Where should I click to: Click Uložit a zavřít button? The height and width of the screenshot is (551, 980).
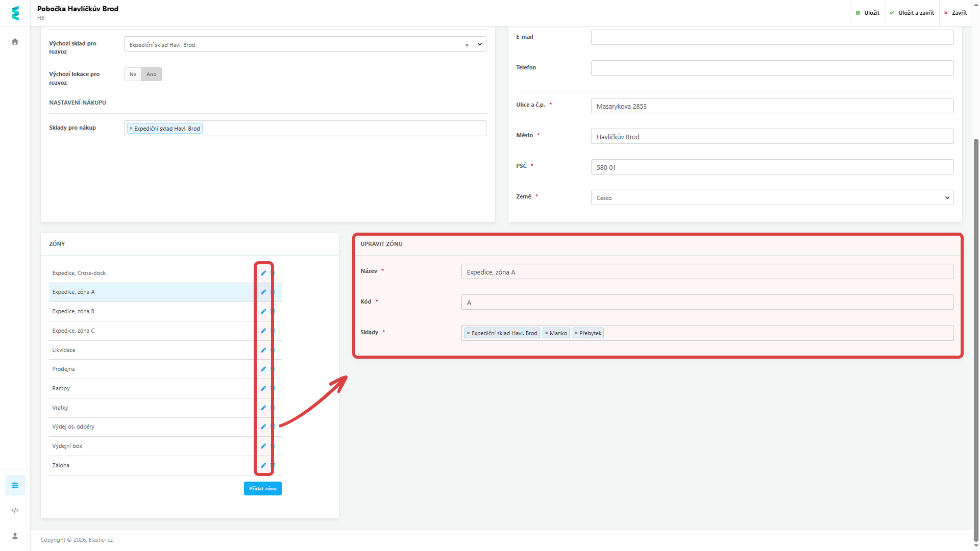[912, 13]
